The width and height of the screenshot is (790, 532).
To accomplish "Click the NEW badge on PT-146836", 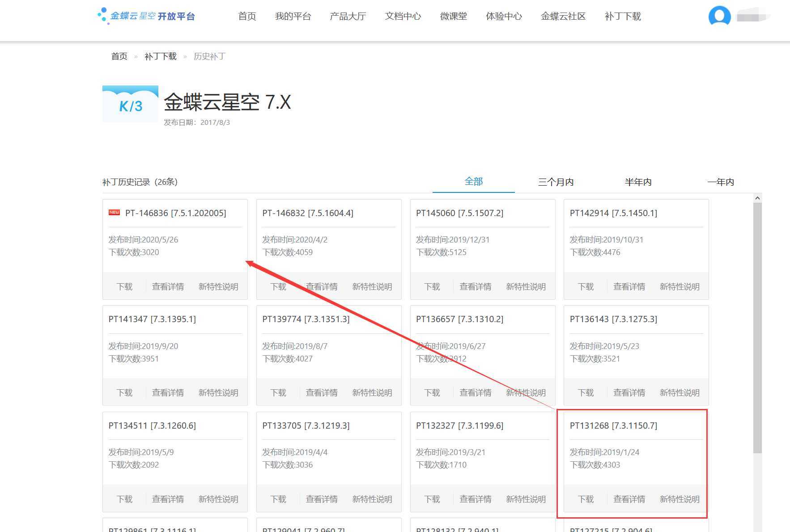I will point(114,213).
